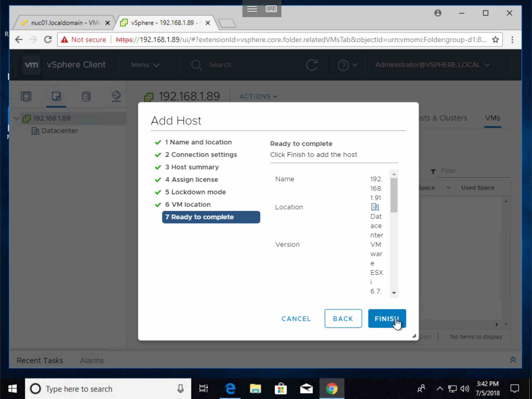Open Mail app from taskbar
532x399 pixels.
click(x=306, y=389)
